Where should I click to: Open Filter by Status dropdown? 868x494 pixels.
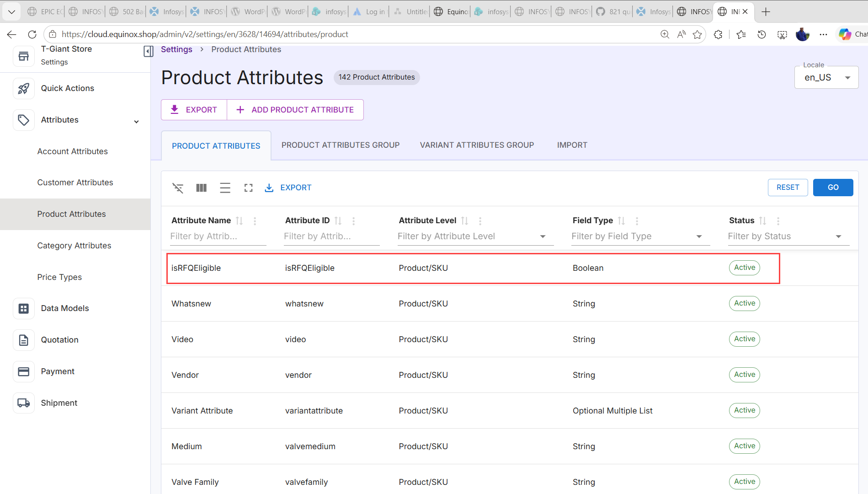click(788, 236)
